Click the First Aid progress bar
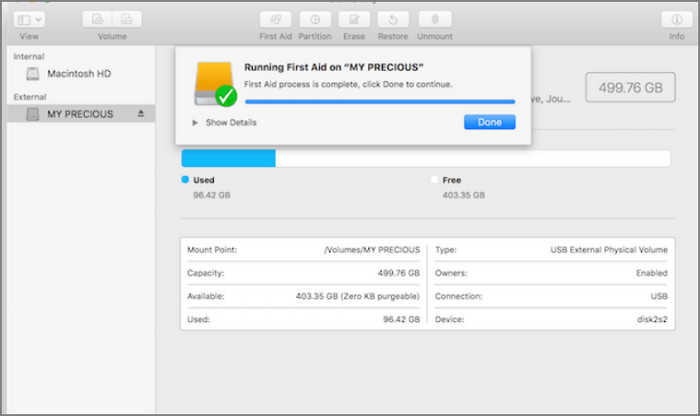700x416 pixels. coord(380,101)
